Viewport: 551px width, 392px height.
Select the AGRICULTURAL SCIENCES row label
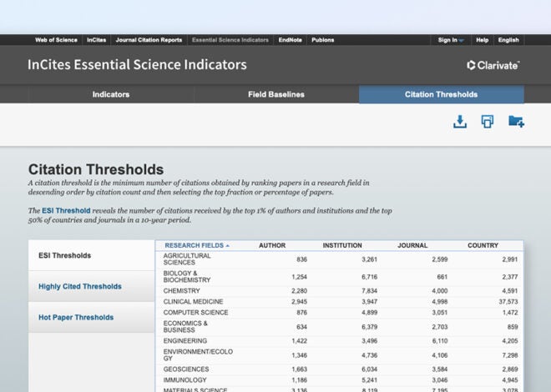[187, 259]
